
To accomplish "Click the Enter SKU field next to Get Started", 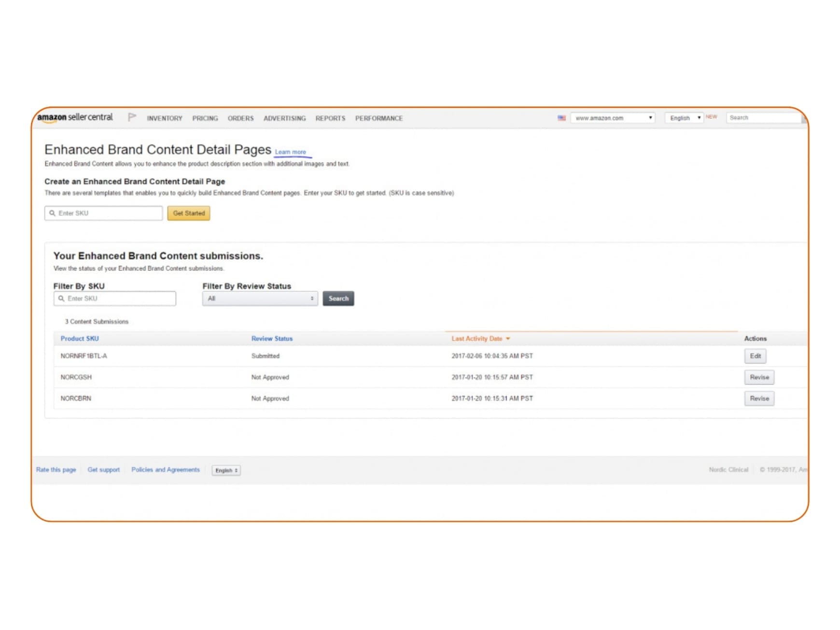I will coord(103,213).
